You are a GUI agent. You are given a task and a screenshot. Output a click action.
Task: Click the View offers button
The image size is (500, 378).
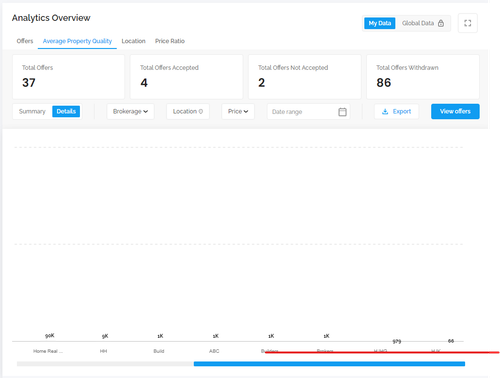point(455,111)
